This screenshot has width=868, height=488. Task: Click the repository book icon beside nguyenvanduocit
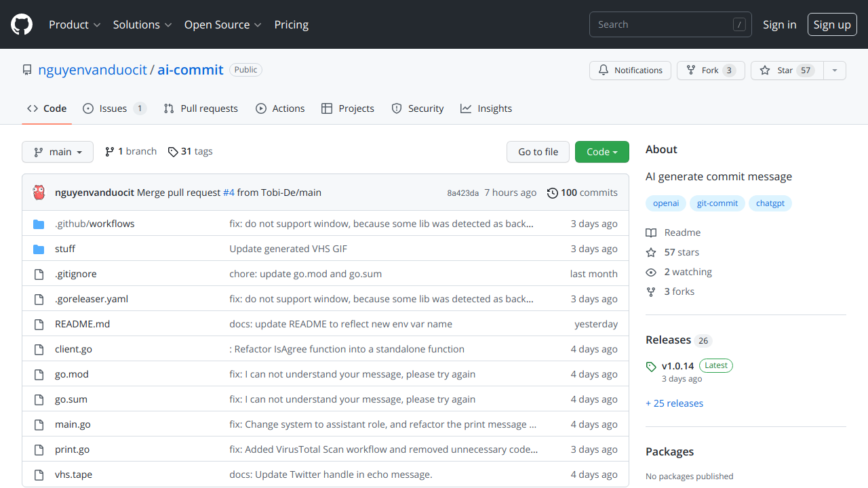click(27, 70)
